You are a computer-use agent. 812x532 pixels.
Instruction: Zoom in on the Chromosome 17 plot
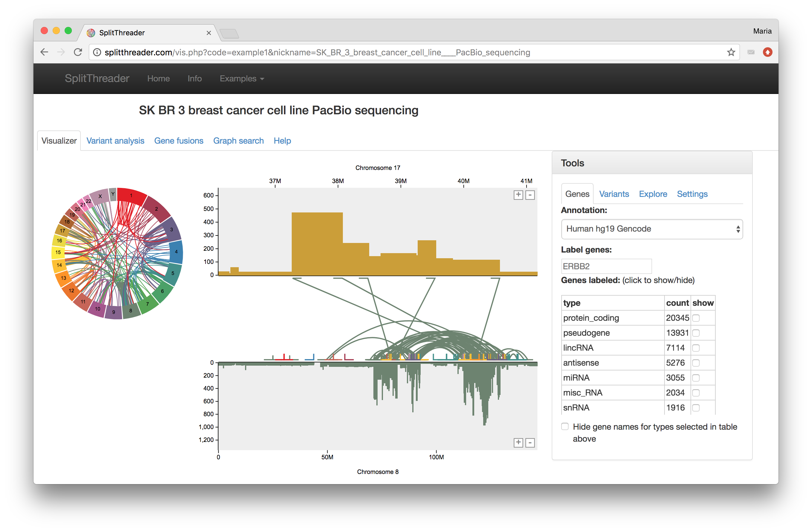click(518, 195)
